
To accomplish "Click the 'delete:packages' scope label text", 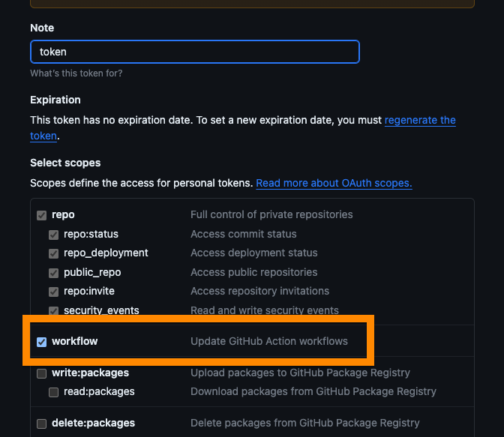I will 93,423.
